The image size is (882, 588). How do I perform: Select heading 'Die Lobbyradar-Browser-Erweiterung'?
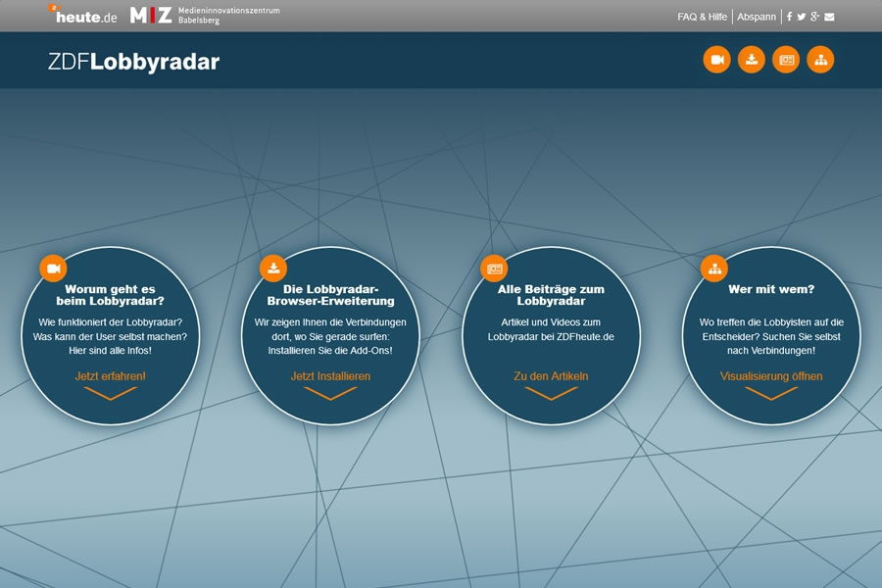click(x=331, y=295)
